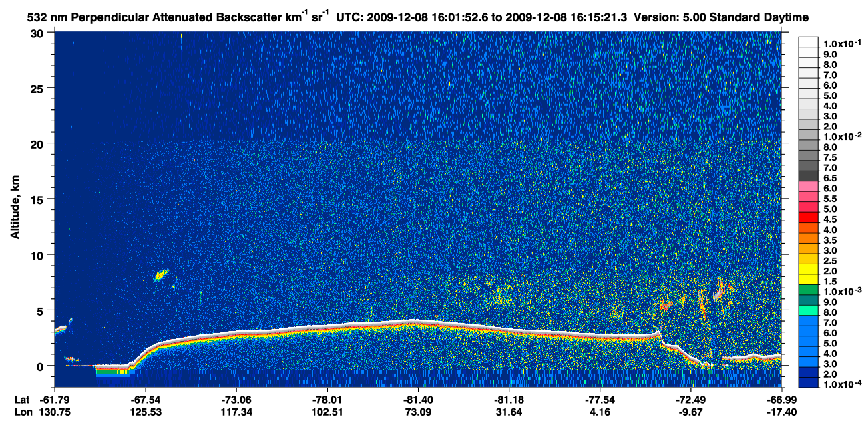Image resolution: width=868 pixels, height=445 pixels.
Task: Select latitude value '-81.40'
Action: 417,400
